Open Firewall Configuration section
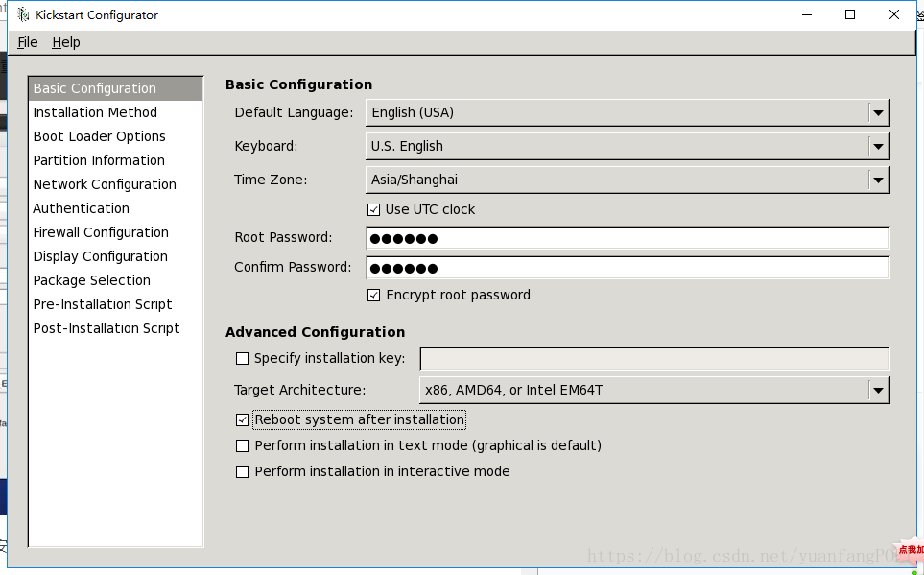The height and width of the screenshot is (575, 924). click(115, 232)
